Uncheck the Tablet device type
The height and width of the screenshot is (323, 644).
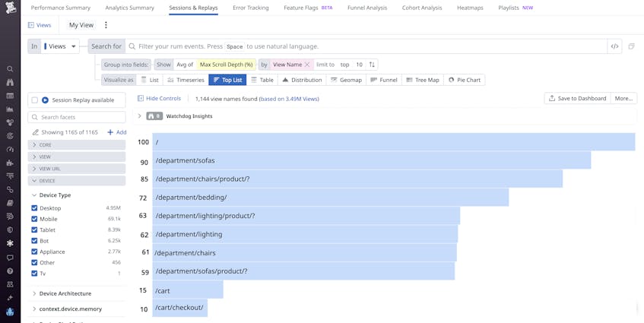(x=34, y=230)
